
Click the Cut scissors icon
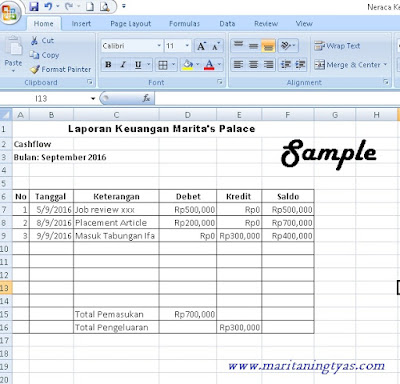point(34,41)
